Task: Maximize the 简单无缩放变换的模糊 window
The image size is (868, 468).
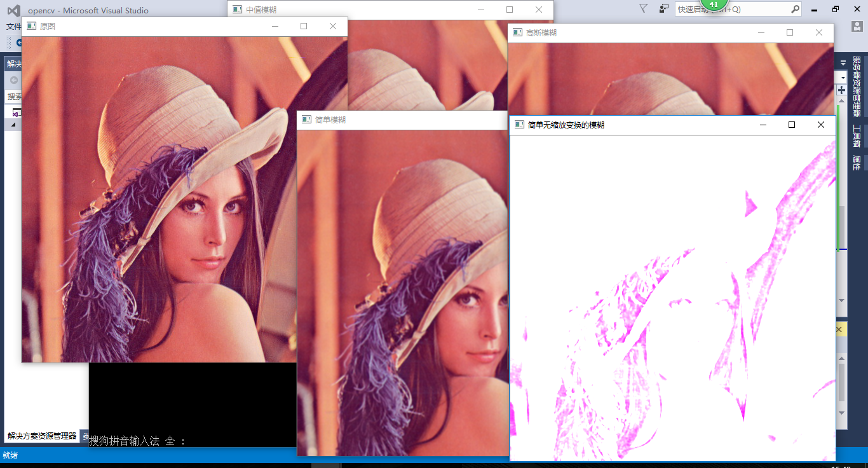Action: click(792, 125)
